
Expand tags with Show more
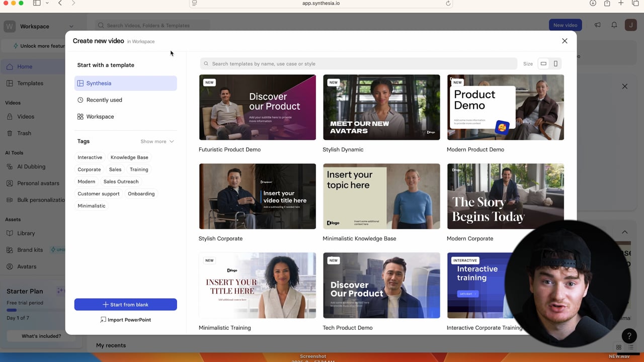tap(157, 141)
